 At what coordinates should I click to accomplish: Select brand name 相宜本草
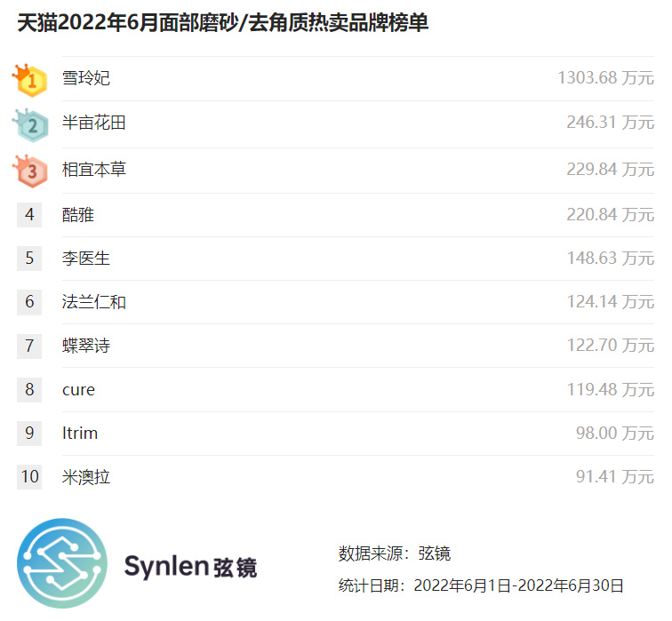tap(94, 170)
